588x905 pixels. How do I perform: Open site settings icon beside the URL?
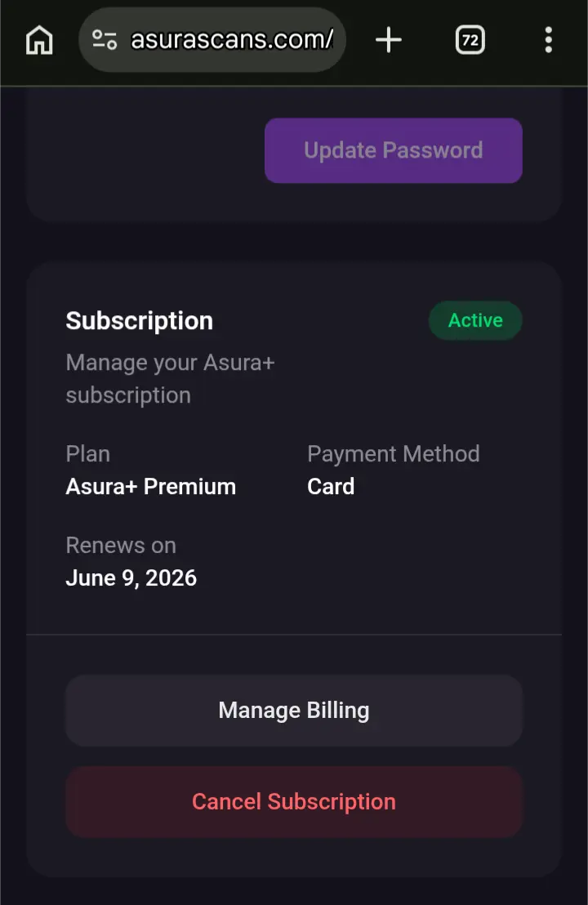click(x=105, y=40)
